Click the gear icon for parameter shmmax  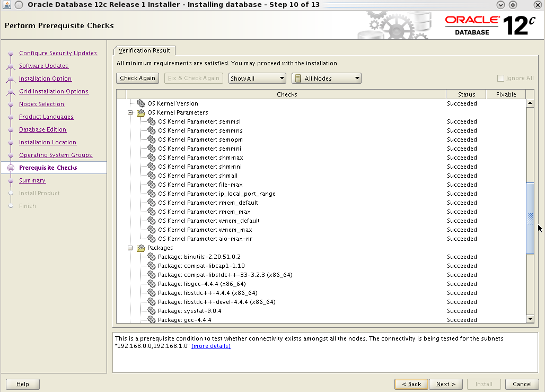click(152, 158)
